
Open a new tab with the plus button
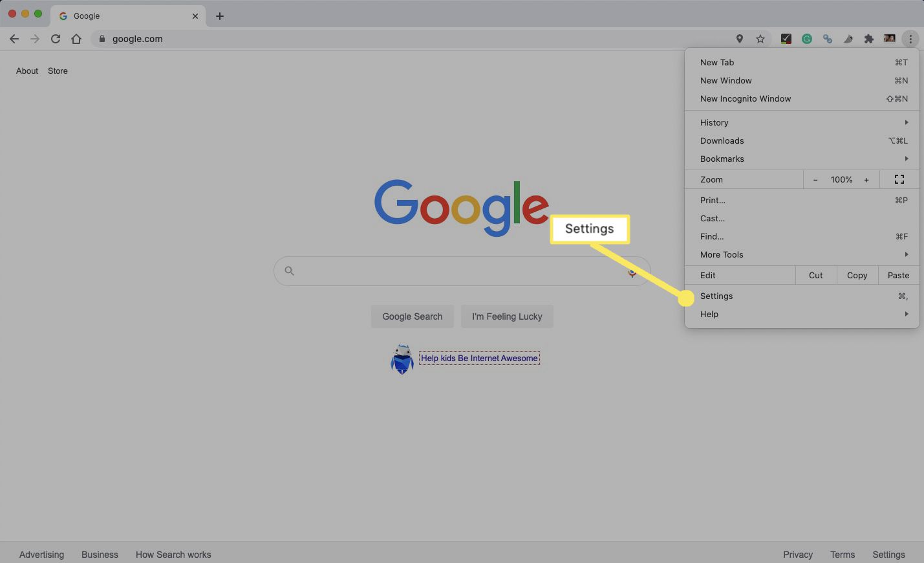point(220,16)
